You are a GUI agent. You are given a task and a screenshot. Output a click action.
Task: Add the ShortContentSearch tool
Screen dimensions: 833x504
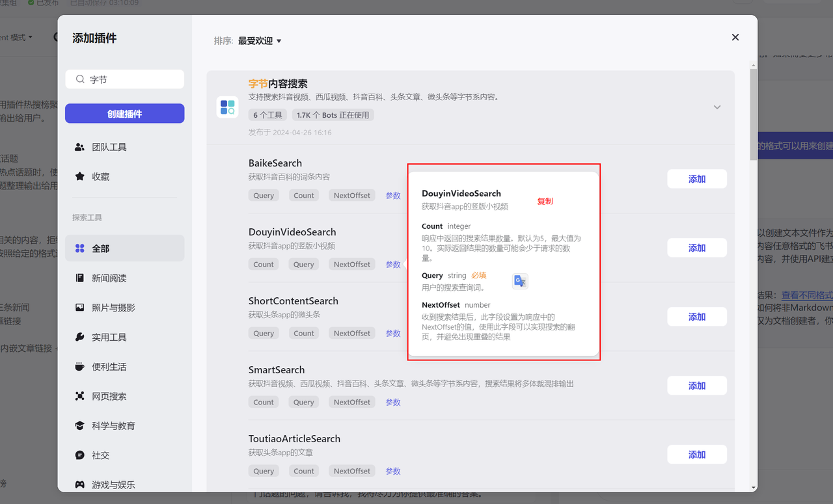697,317
